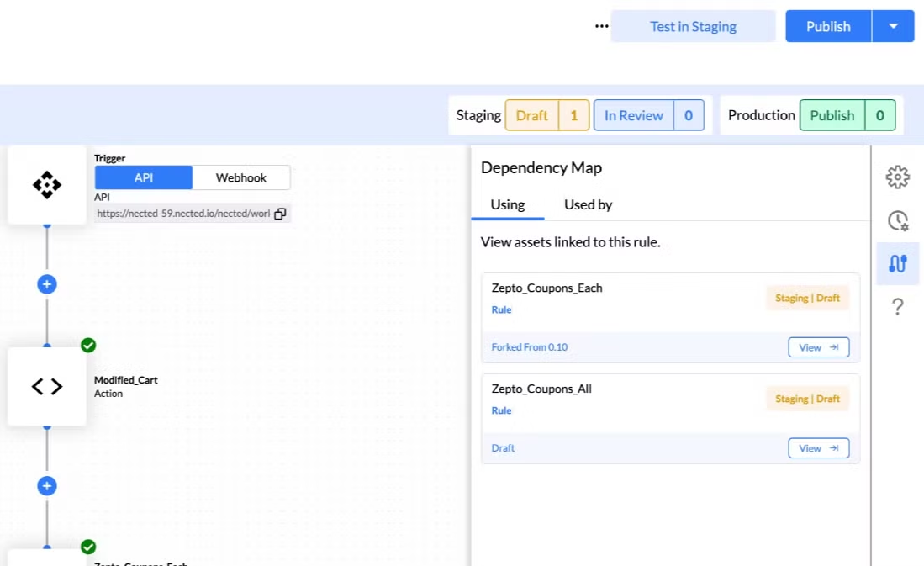Switch trigger type to Webhook
Viewport: 924px width, 566px height.
click(x=241, y=177)
